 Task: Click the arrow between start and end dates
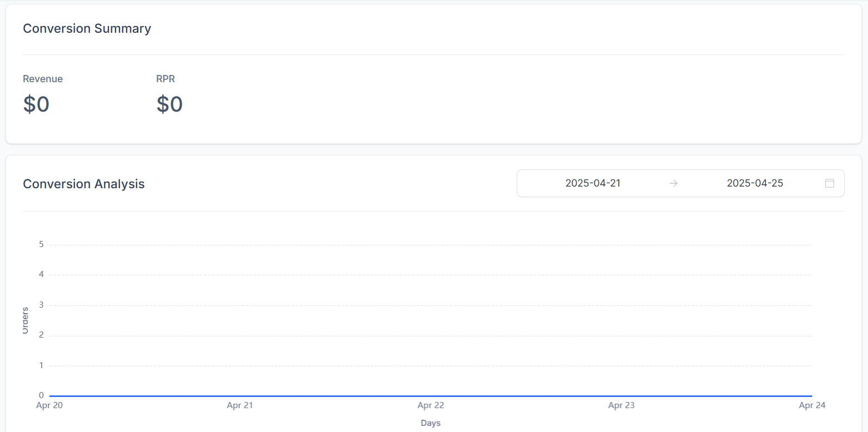pos(674,183)
